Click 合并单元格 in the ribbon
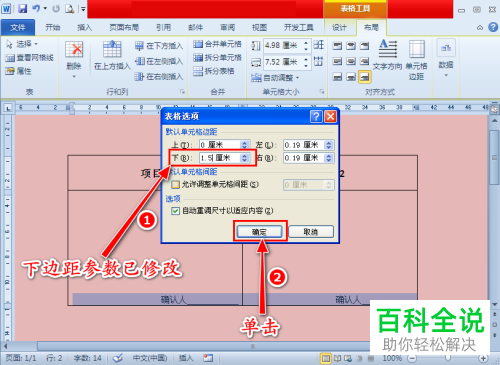 pos(217,44)
